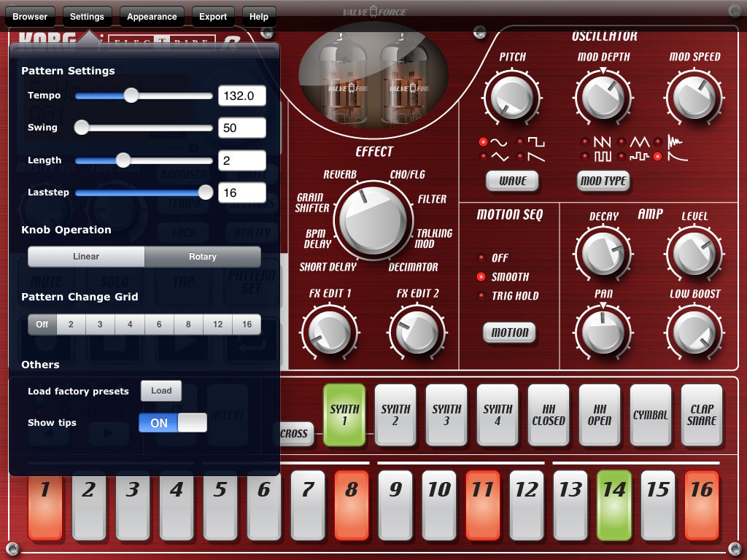Edit the Swing value field 50
Viewport: 747px width, 560px height.
pyautogui.click(x=242, y=128)
